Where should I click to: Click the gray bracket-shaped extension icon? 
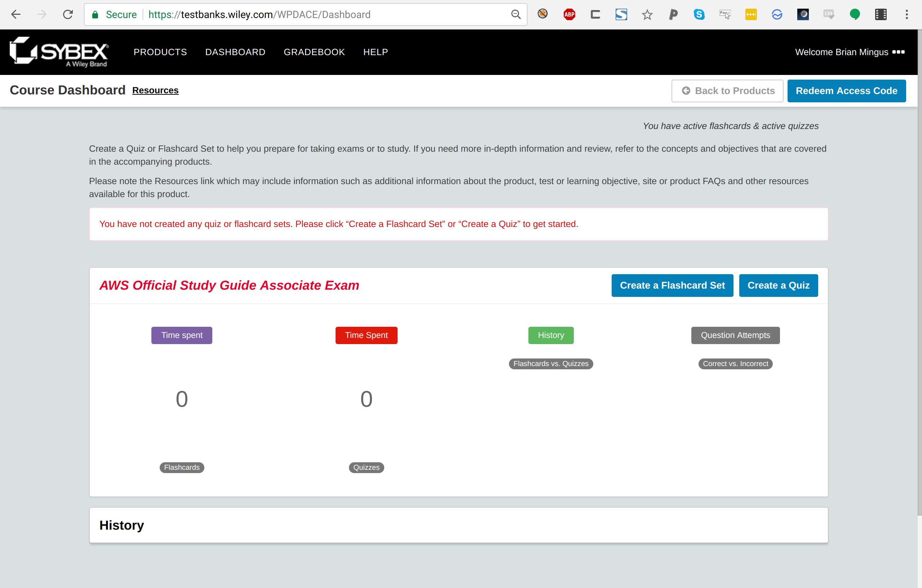[595, 14]
